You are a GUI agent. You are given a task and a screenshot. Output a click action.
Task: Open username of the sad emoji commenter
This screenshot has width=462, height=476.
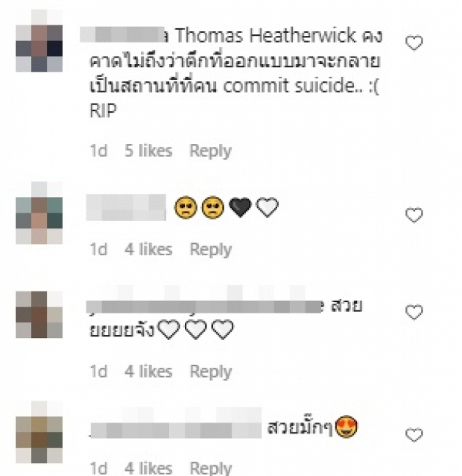[x=126, y=207]
